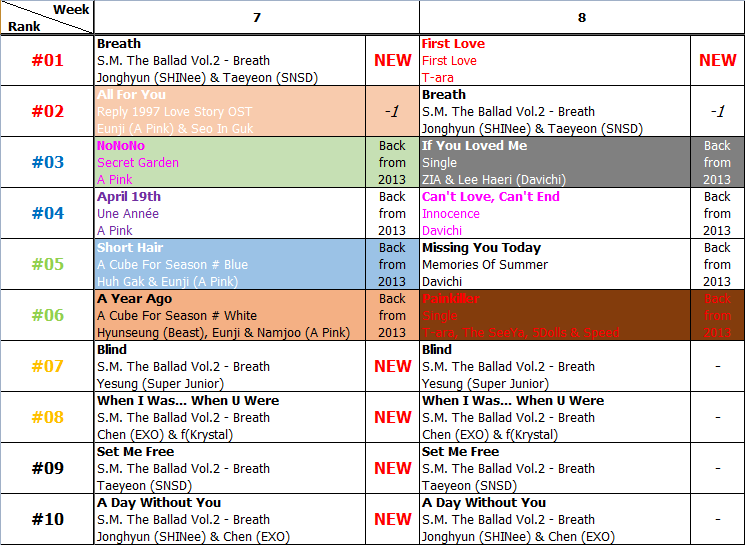
Task: Select the 'A Year Ago' song cell
Action: [x=230, y=315]
